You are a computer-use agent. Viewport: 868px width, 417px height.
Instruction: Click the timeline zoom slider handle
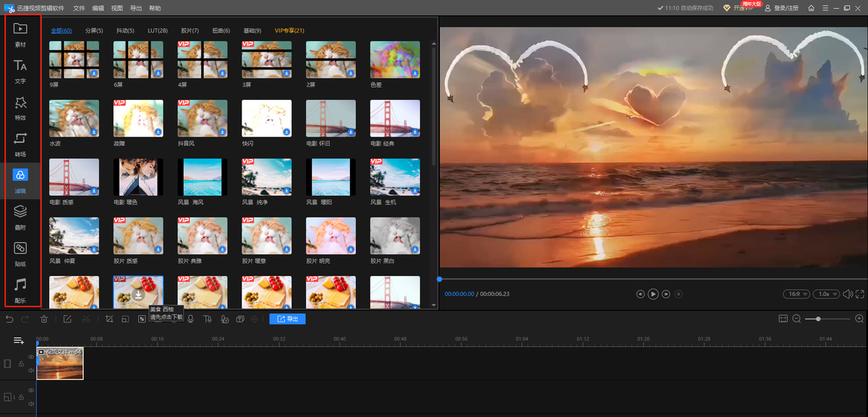(x=818, y=319)
